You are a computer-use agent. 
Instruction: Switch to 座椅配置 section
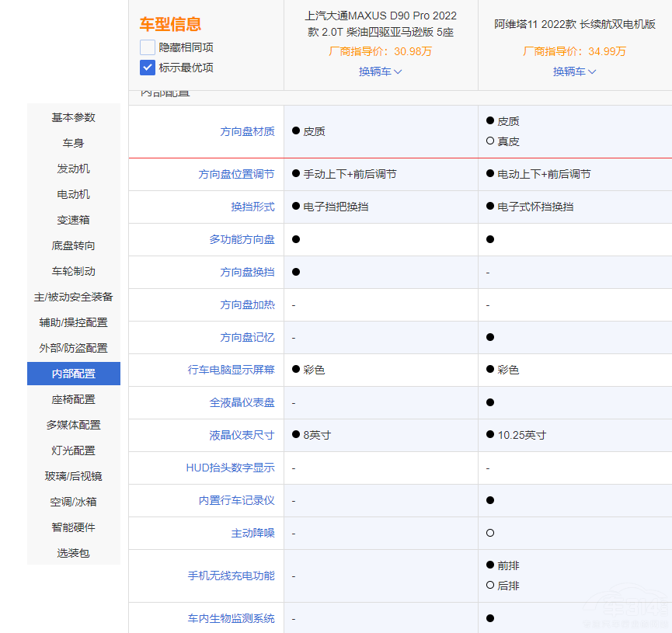click(74, 399)
